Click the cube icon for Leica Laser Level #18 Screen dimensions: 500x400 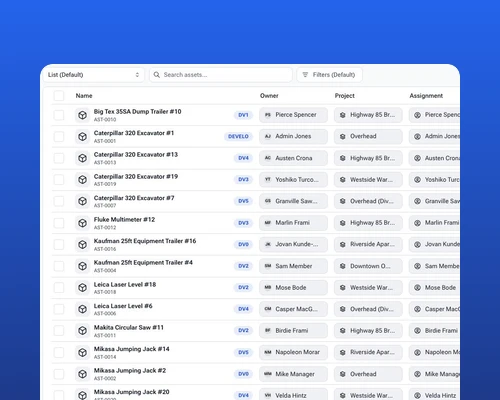click(82, 288)
